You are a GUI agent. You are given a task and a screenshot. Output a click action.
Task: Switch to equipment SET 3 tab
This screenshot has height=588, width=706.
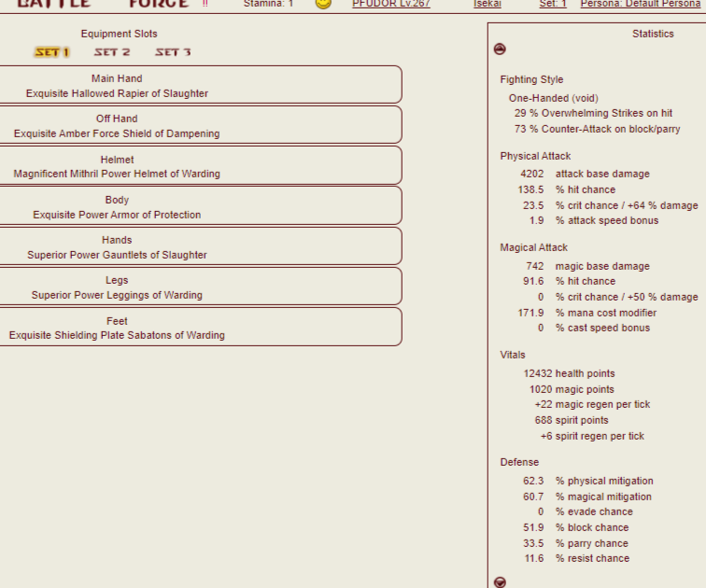(173, 52)
